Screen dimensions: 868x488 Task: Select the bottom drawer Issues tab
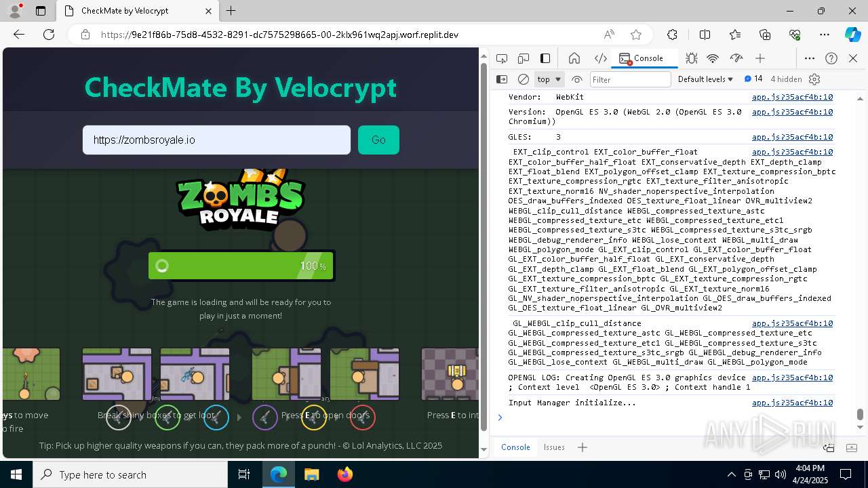click(554, 447)
